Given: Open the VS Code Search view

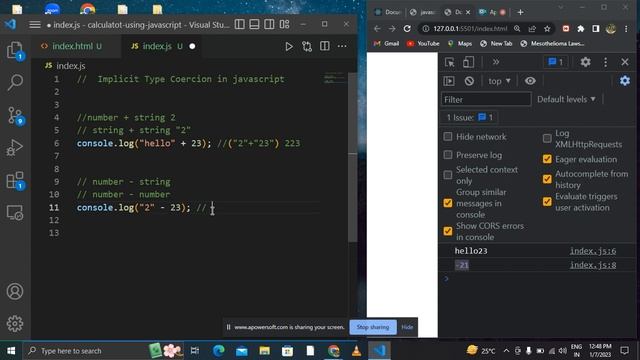Looking at the screenshot, I should click(15, 82).
